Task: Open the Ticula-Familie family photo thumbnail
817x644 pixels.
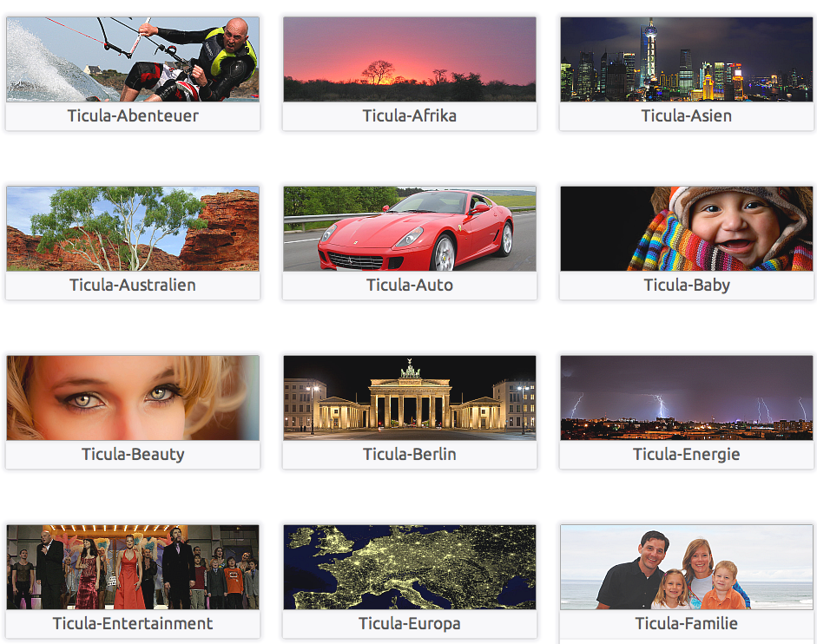Action: point(686,568)
